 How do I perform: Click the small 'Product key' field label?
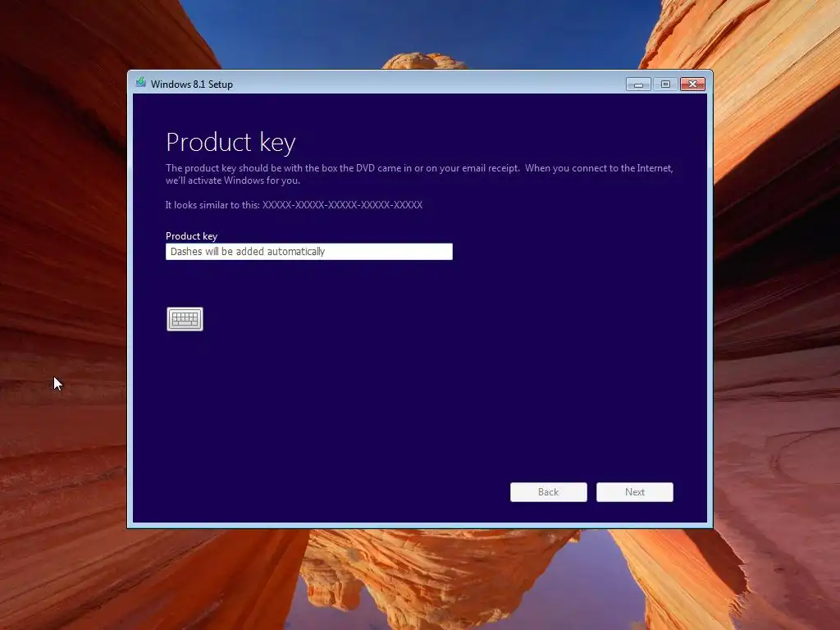[191, 236]
